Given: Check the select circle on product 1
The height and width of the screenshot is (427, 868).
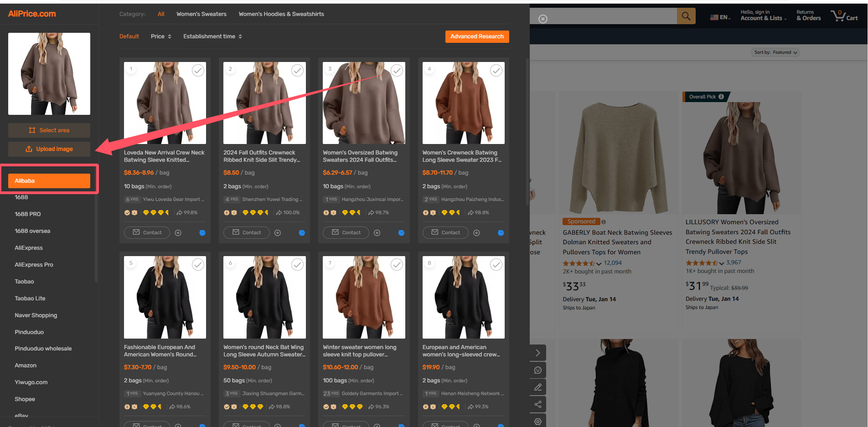Looking at the screenshot, I should 198,70.
